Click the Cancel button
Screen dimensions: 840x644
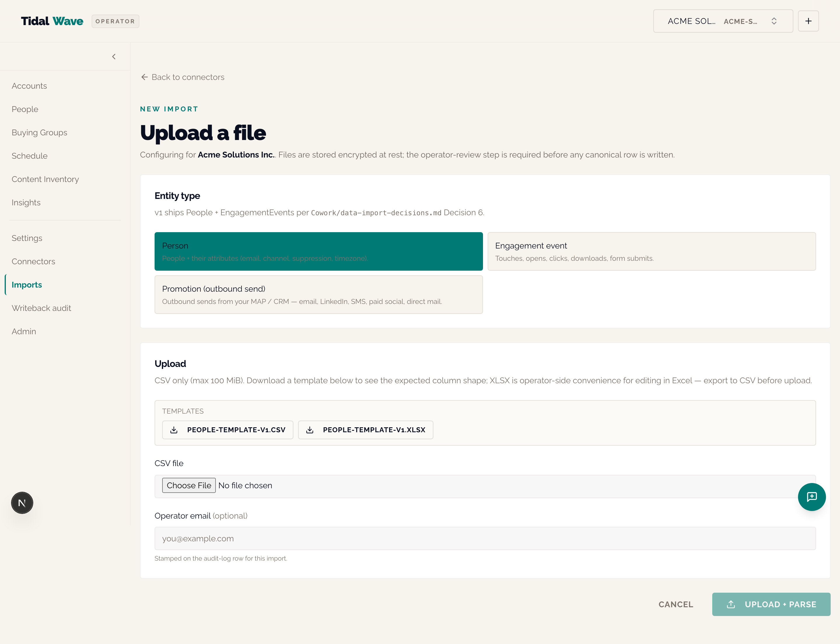pyautogui.click(x=676, y=605)
